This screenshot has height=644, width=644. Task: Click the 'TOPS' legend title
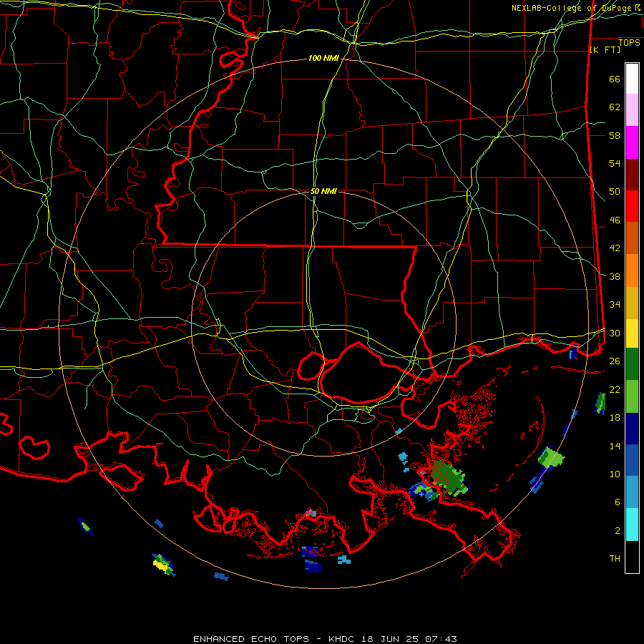[629, 43]
